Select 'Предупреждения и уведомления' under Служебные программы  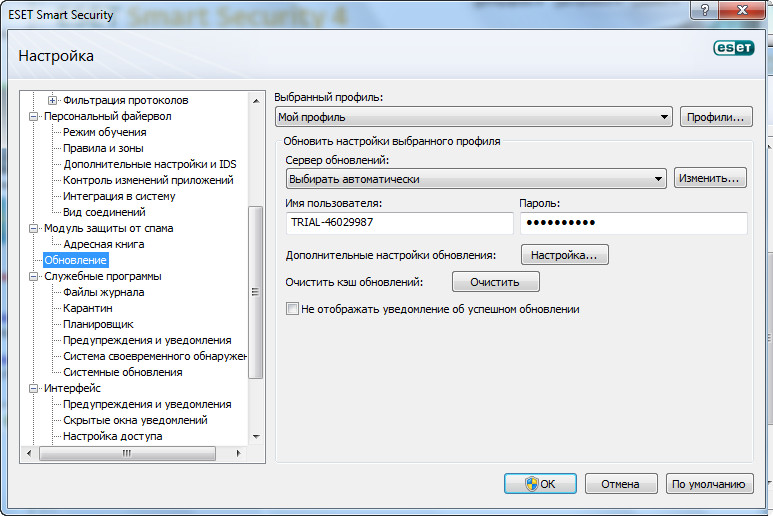(x=147, y=340)
